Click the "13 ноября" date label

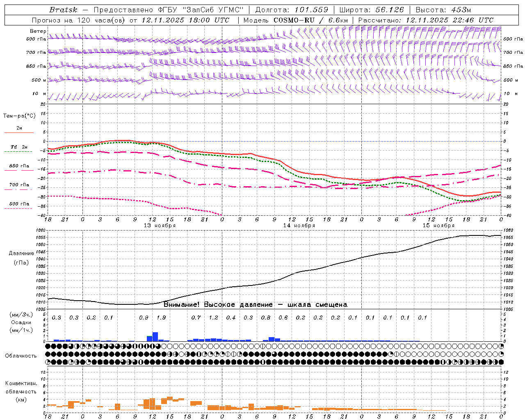pos(160,226)
